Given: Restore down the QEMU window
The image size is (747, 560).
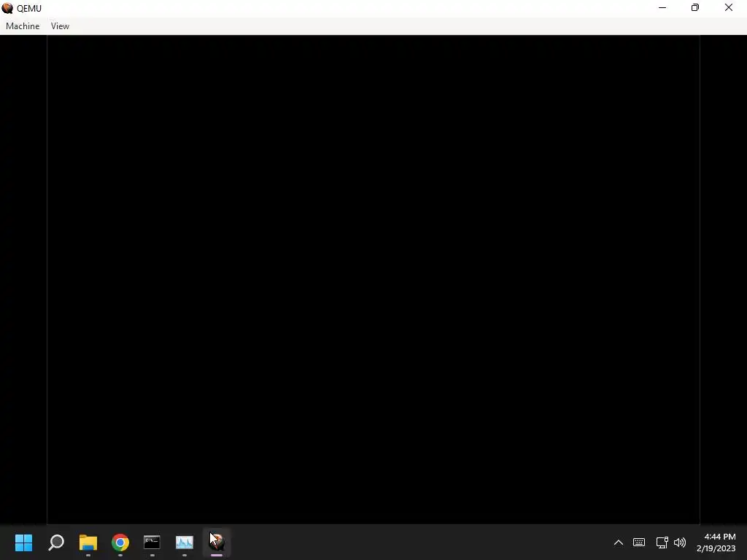Looking at the screenshot, I should [x=695, y=8].
